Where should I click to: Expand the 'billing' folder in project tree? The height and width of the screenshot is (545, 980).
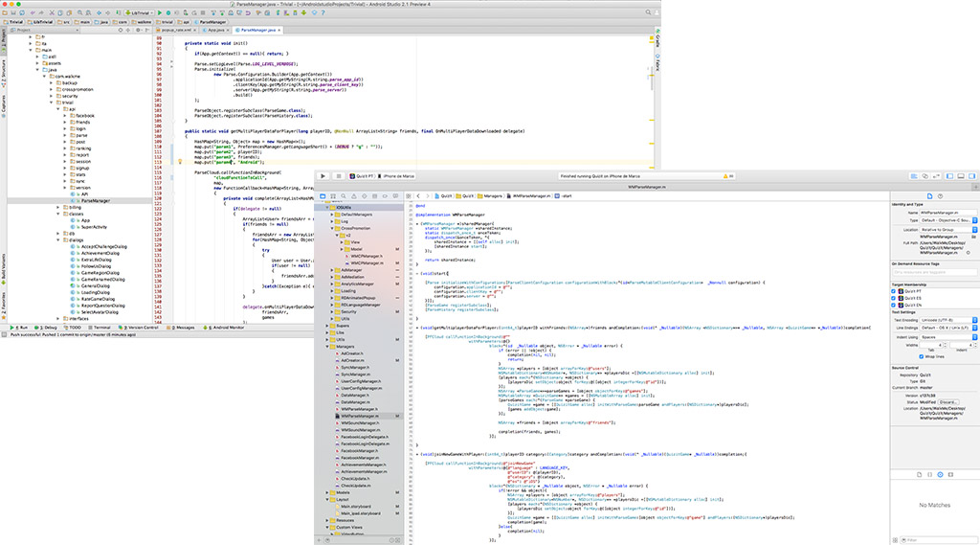point(58,207)
